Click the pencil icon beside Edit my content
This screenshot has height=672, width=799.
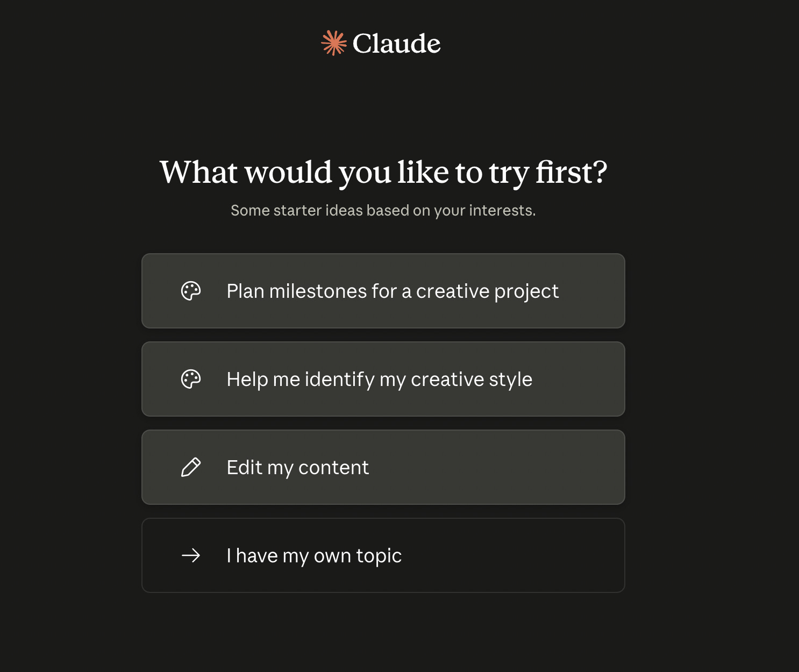pos(191,467)
